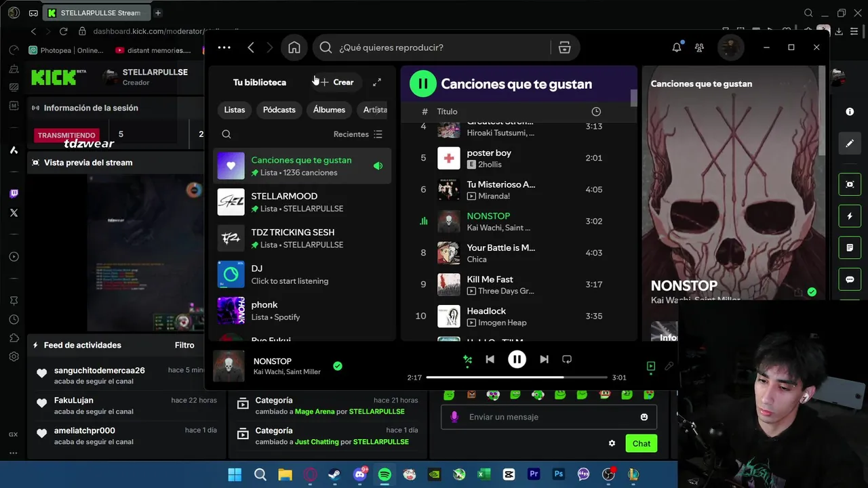868x488 pixels.
Task: Search within Tu biblioteca
Action: coord(226,134)
